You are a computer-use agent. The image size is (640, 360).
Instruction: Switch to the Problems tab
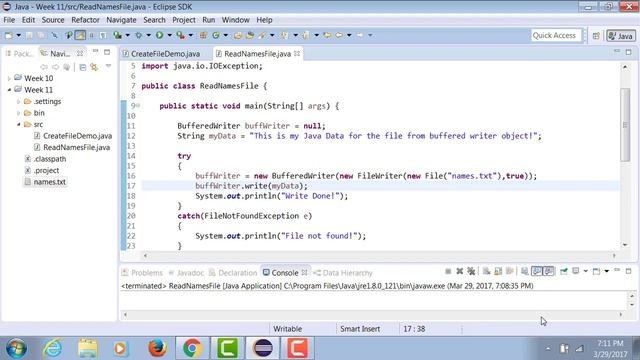pyautogui.click(x=142, y=273)
